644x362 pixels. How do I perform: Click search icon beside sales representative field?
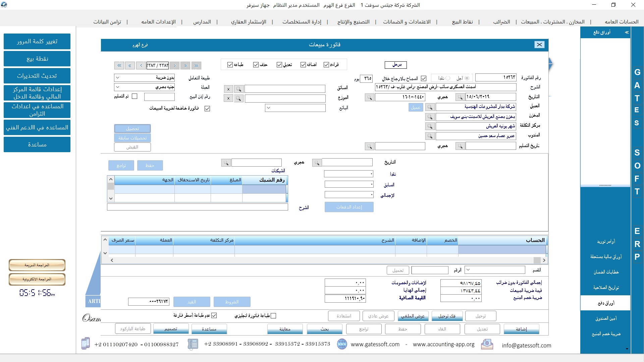430,136
